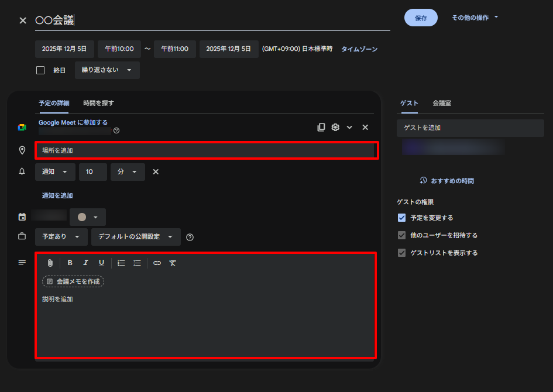Click the 保存 save button

(x=421, y=18)
